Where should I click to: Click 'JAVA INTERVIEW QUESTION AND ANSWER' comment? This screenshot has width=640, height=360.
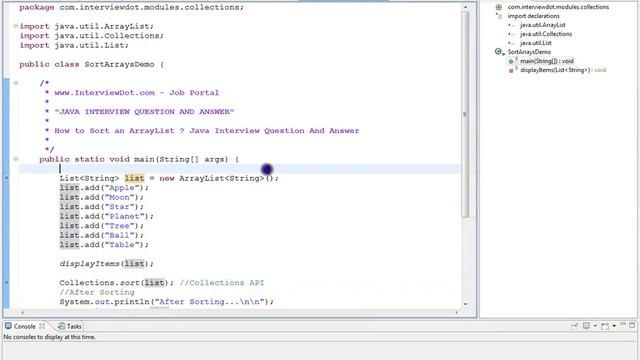(x=144, y=111)
